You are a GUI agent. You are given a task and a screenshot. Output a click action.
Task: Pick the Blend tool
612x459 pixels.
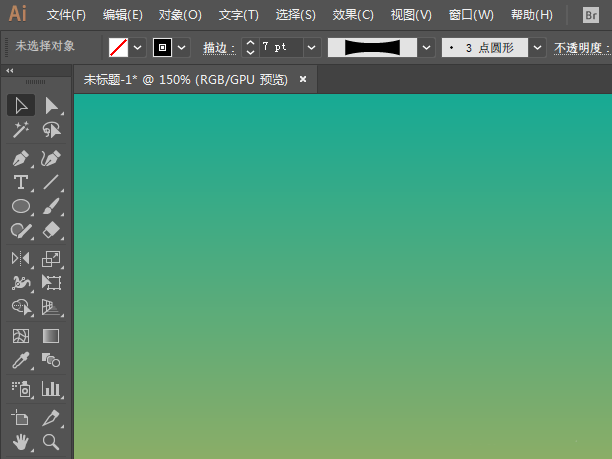point(51,360)
